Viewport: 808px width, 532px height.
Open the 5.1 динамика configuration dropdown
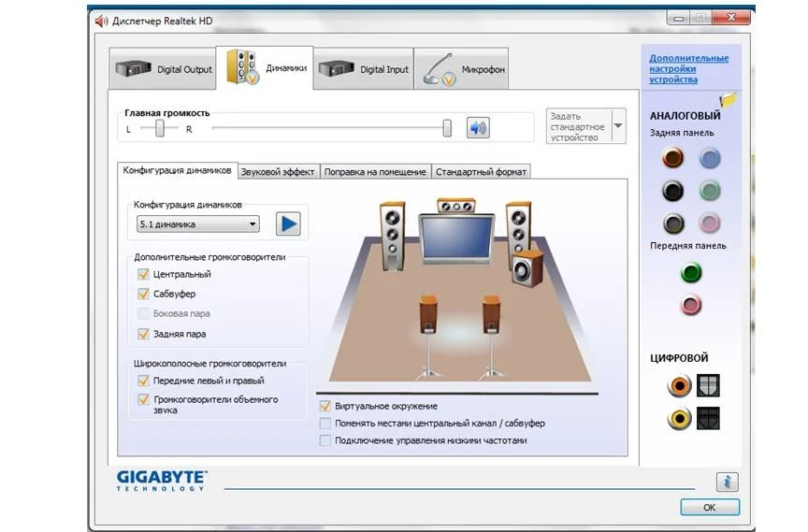coord(198,224)
